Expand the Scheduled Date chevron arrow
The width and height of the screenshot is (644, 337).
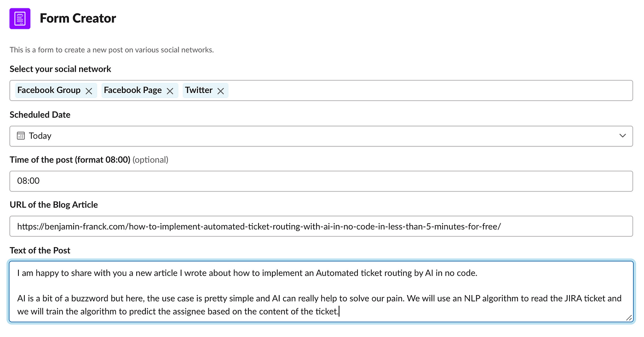pyautogui.click(x=622, y=136)
